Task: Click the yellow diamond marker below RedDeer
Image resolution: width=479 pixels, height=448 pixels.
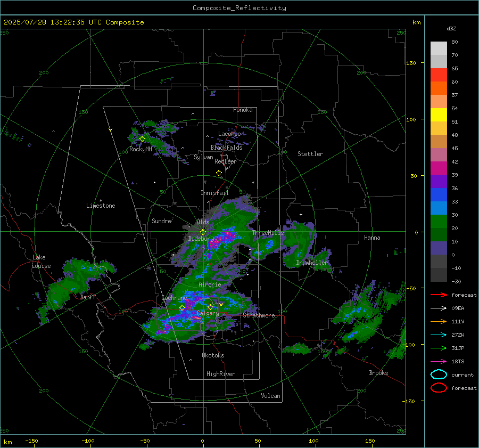Action: tap(219, 173)
